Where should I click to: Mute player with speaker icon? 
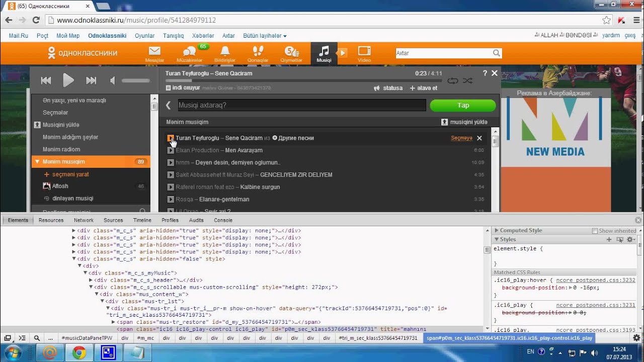tap(113, 80)
